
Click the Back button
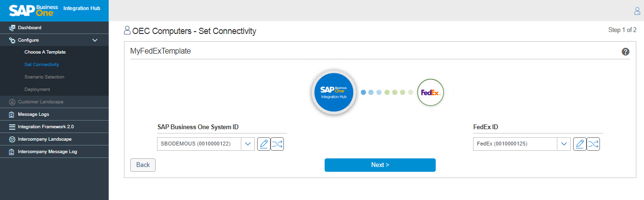tap(143, 165)
